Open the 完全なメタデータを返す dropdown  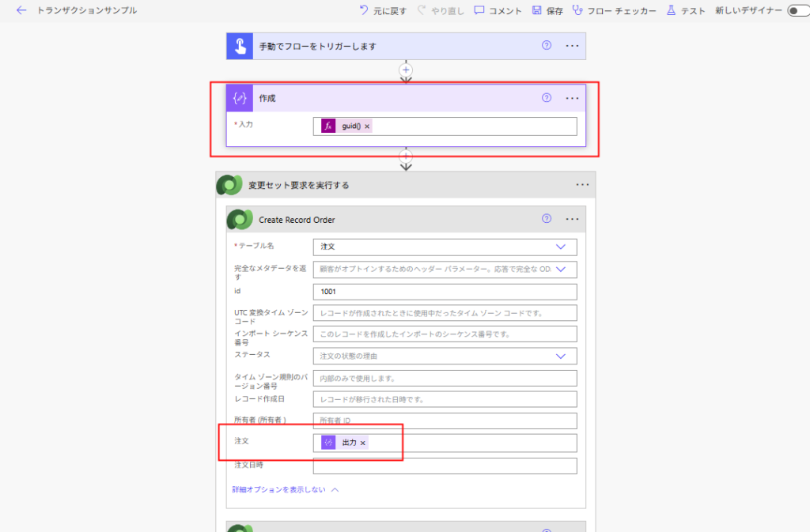[x=562, y=269]
